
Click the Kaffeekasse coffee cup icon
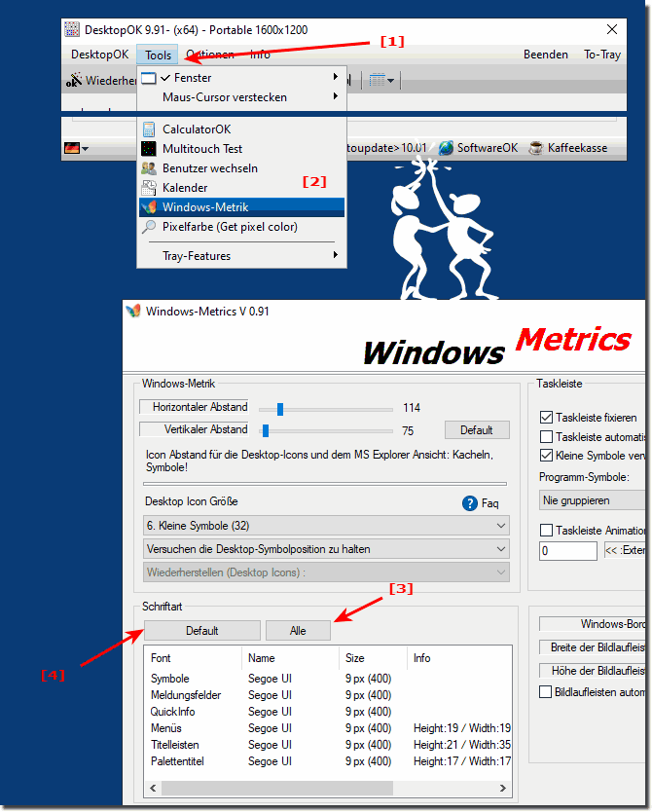536,148
